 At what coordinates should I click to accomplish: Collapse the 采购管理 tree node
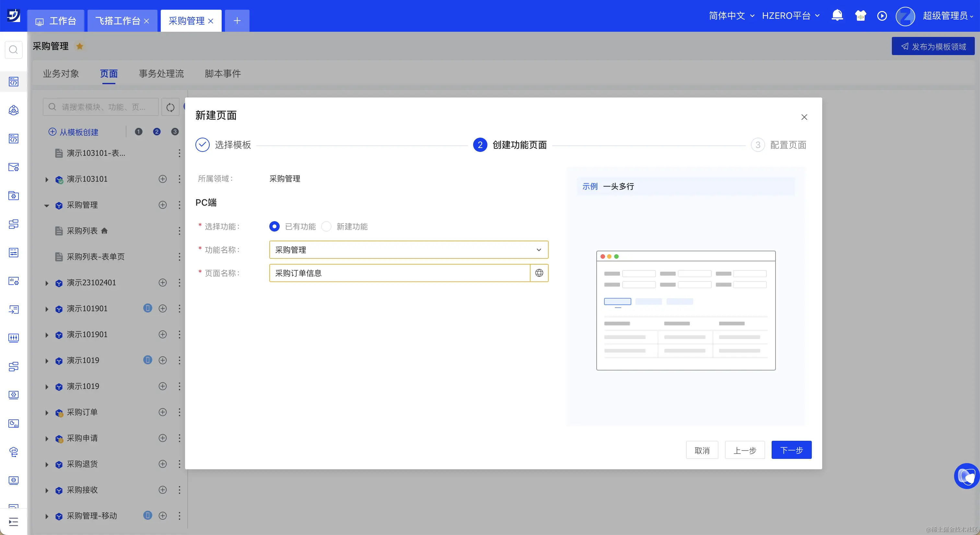click(47, 205)
